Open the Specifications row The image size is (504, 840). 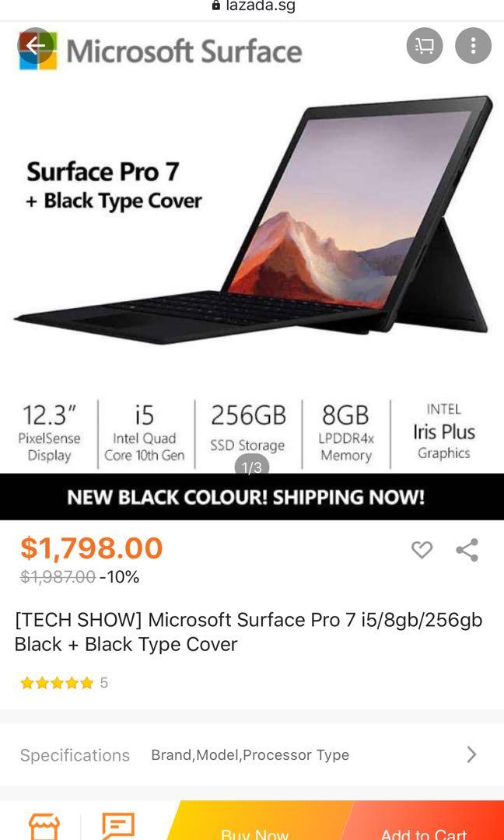point(252,754)
